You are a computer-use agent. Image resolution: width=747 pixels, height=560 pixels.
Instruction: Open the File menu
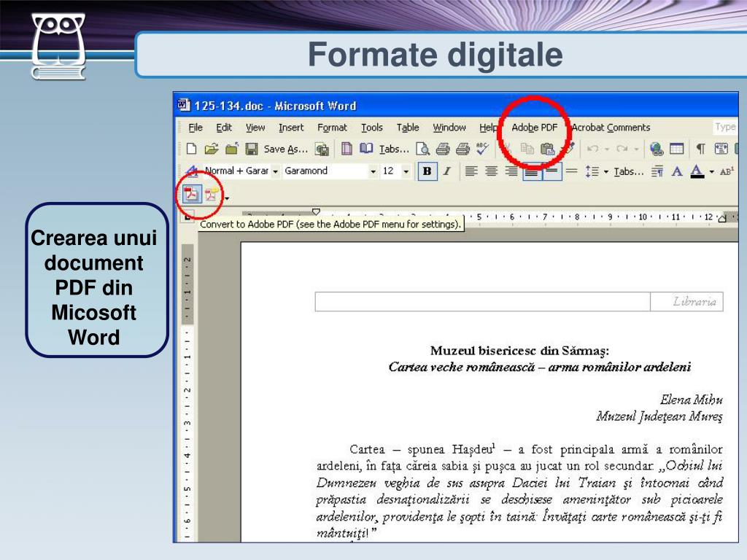196,127
